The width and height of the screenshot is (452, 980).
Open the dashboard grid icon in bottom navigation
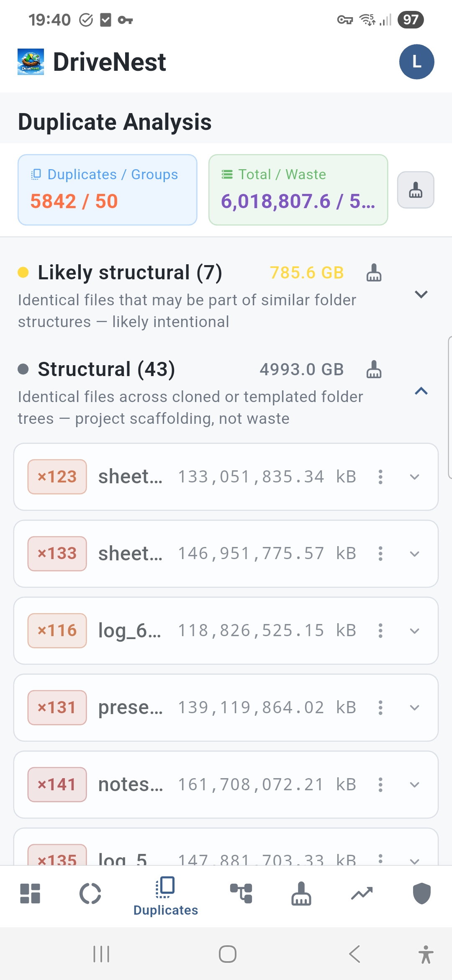point(30,894)
